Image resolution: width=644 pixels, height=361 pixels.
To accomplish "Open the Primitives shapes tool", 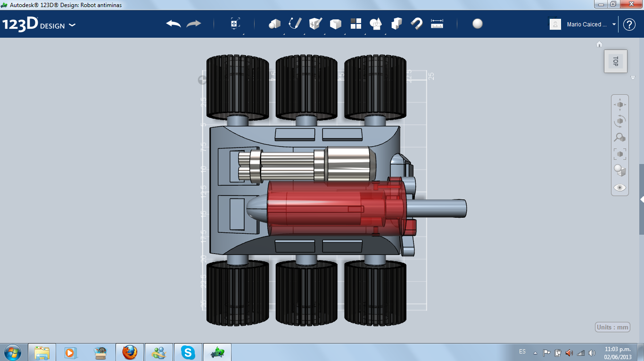I will tap(274, 24).
